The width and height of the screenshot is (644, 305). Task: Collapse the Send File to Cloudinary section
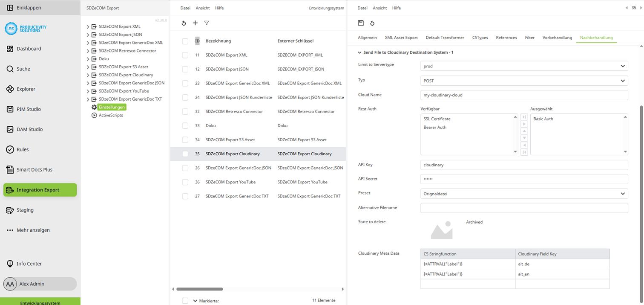pos(360,52)
